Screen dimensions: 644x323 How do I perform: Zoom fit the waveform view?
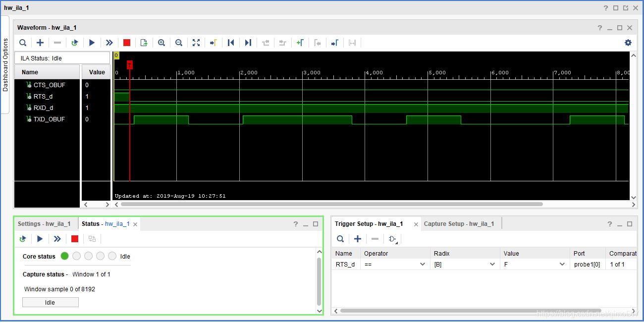pos(196,43)
